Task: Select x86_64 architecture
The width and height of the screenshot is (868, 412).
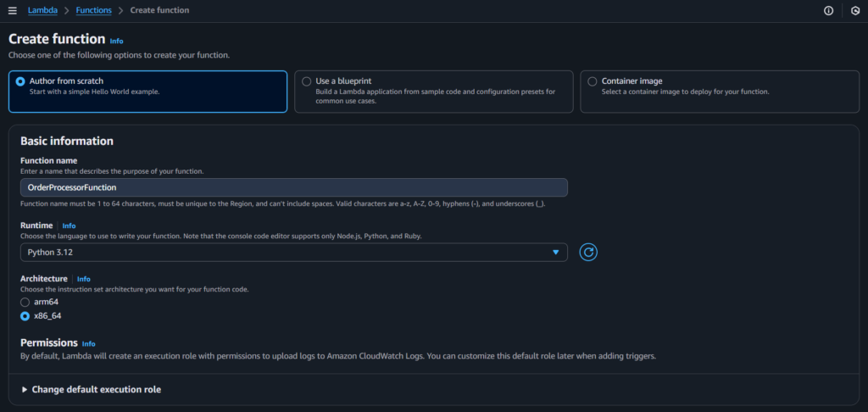Action: click(25, 316)
